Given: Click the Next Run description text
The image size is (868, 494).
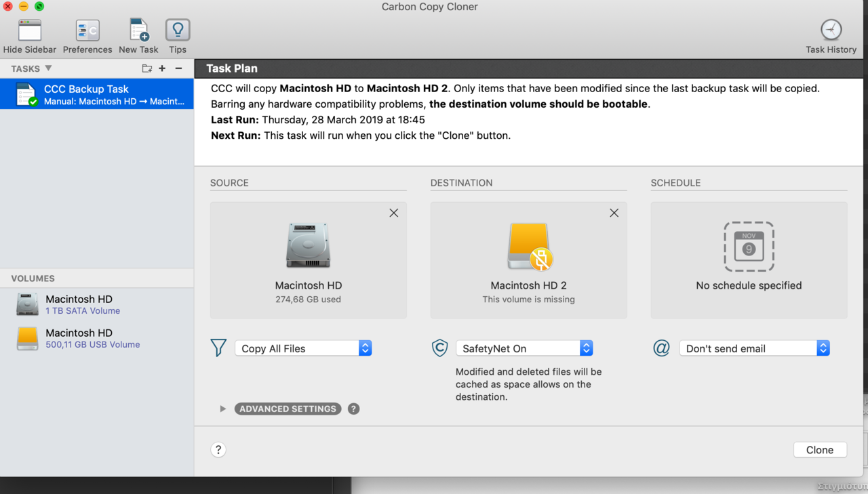Looking at the screenshot, I should coord(387,136).
